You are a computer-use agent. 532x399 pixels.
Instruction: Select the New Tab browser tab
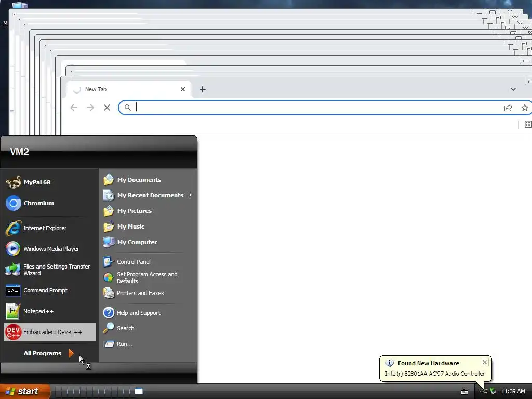tap(129, 89)
